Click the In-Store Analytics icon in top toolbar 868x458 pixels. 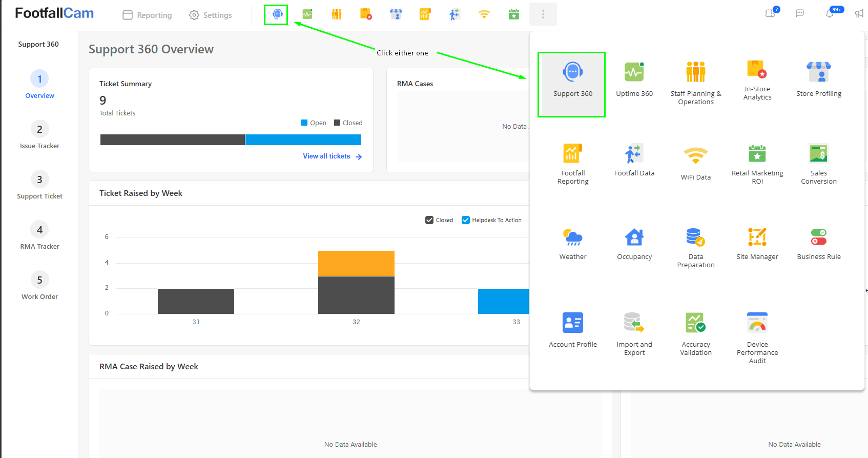(x=366, y=14)
